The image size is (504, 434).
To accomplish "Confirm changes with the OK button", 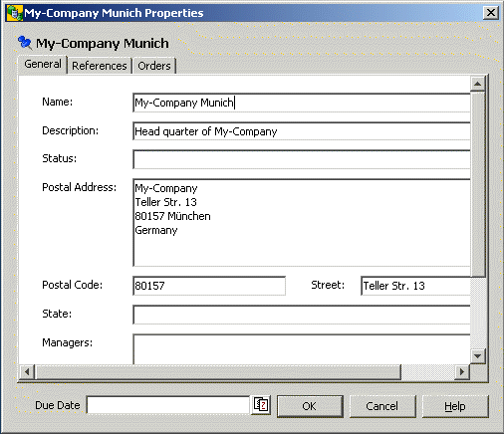I will pyautogui.click(x=310, y=406).
